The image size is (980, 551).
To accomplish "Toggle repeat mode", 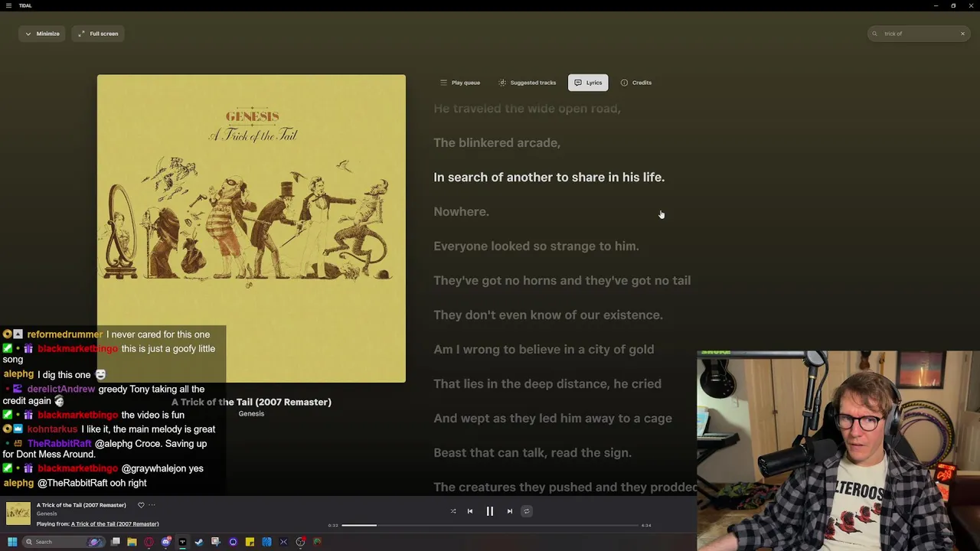I will 527,511.
